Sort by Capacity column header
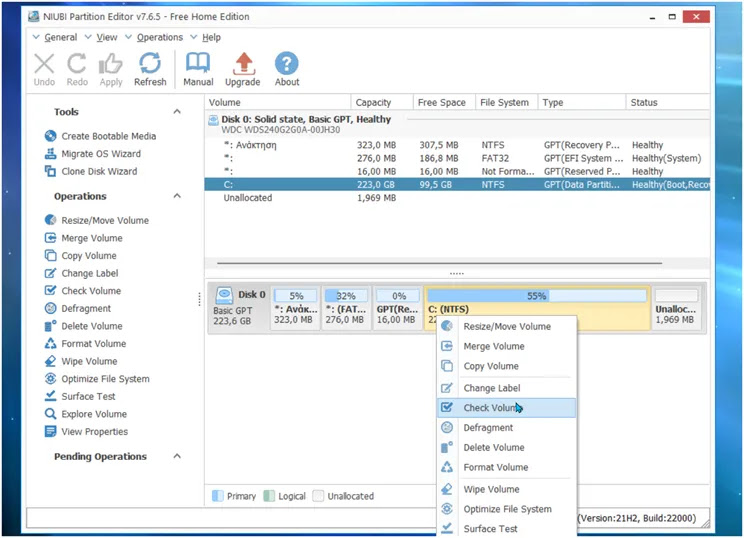This screenshot has width=744, height=538. click(382, 102)
